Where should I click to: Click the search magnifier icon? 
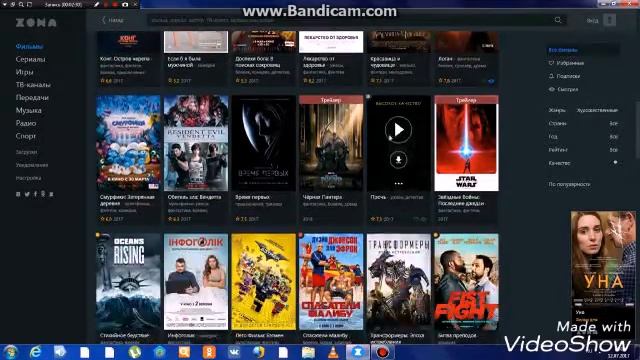(x=558, y=20)
